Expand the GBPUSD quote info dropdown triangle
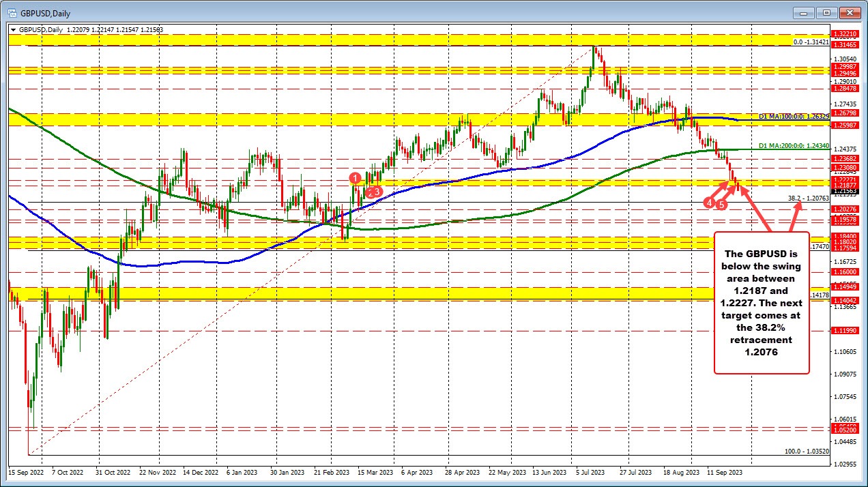 [12, 29]
